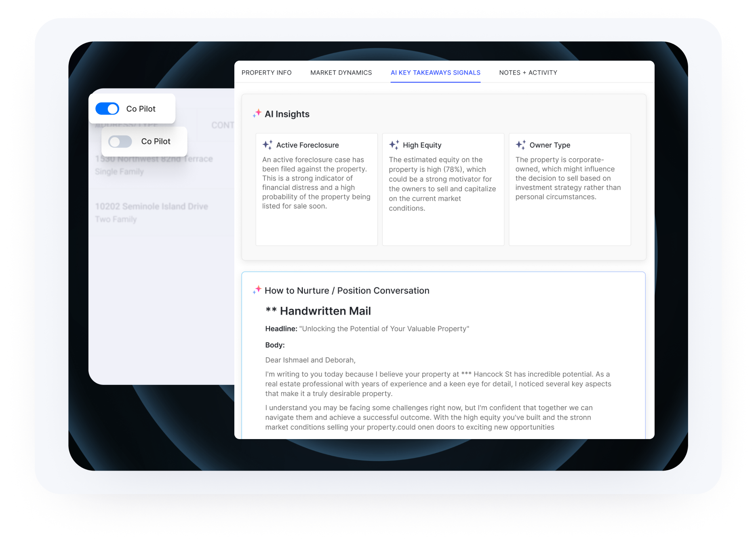Image resolution: width=756 pixels, height=545 pixels.
Task: Click the Active Foreclosure card title
Action: pos(307,145)
